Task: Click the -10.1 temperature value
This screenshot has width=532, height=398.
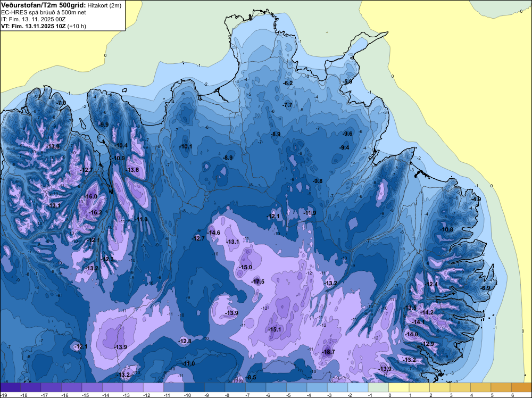Action: [186, 146]
